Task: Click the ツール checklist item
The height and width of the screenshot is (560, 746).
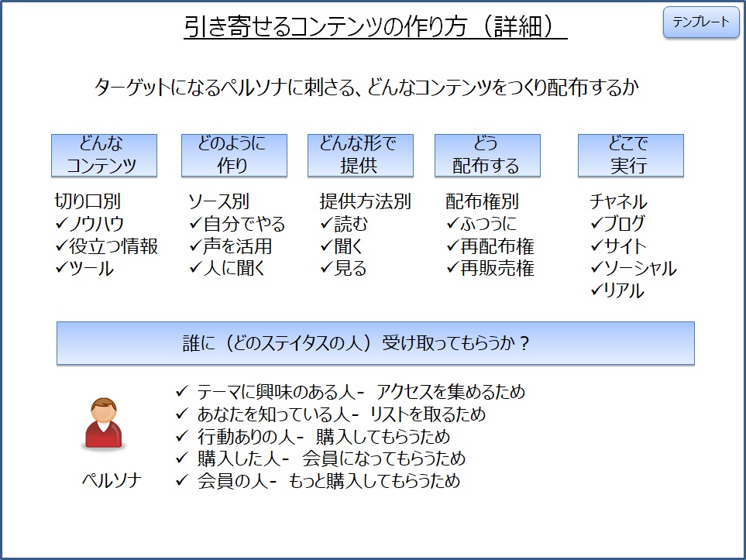Action: click(84, 269)
